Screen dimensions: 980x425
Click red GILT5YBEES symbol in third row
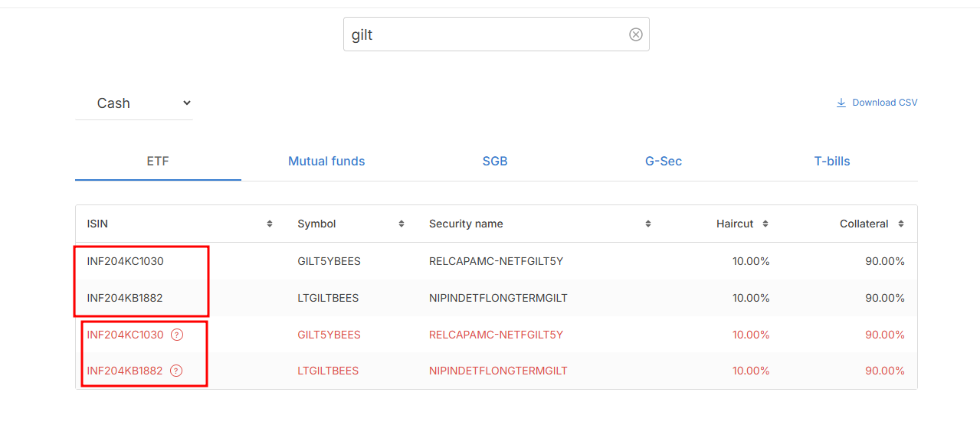pyautogui.click(x=329, y=335)
